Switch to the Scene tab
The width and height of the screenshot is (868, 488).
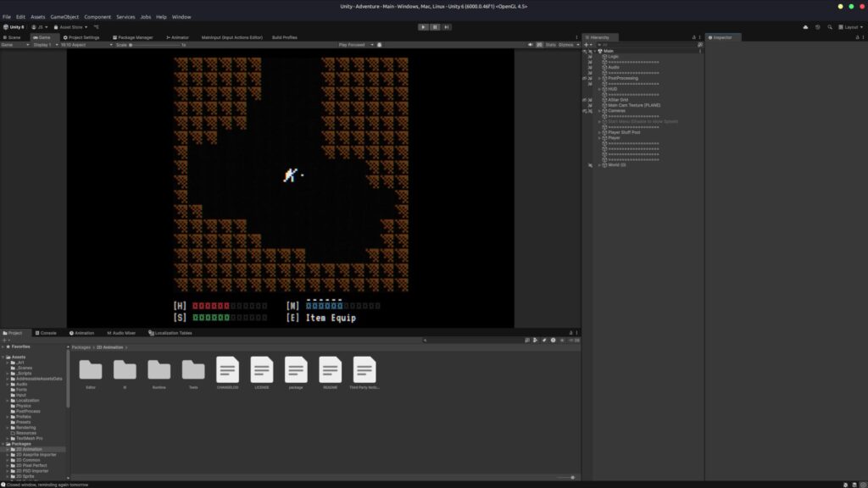12,37
